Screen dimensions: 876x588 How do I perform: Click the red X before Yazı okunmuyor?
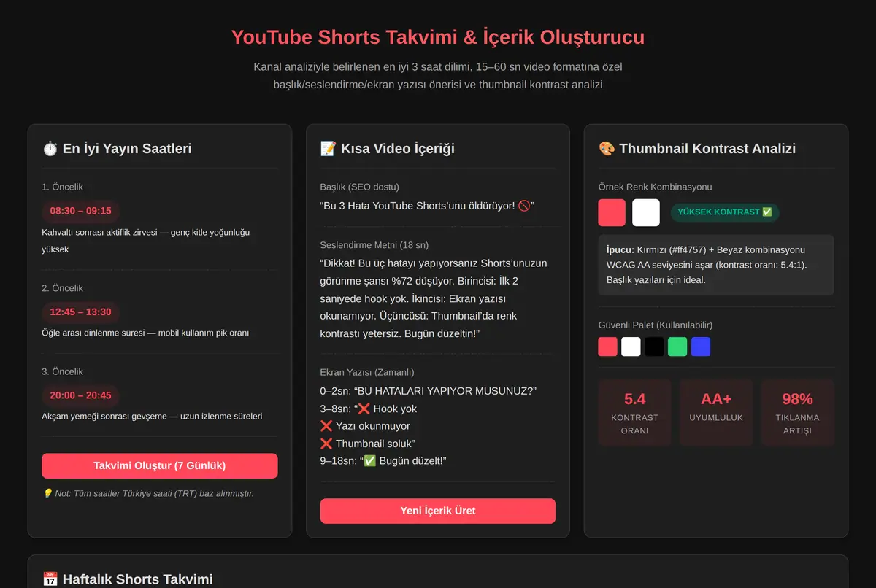(x=326, y=426)
